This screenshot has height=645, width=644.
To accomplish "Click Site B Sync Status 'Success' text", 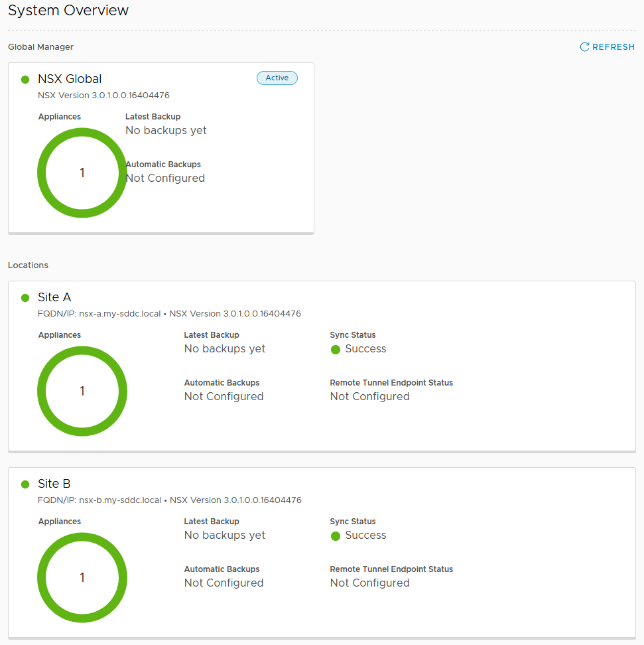I will [x=365, y=535].
